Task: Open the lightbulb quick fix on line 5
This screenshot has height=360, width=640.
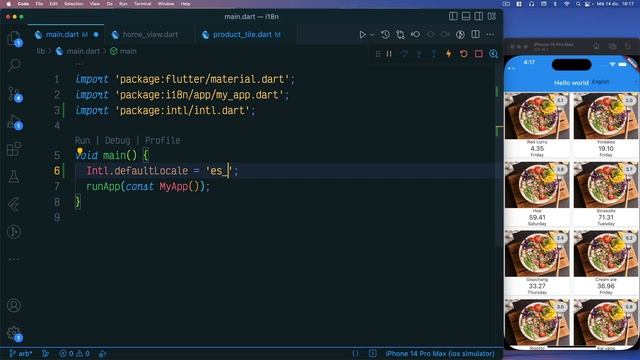Action: (80, 151)
